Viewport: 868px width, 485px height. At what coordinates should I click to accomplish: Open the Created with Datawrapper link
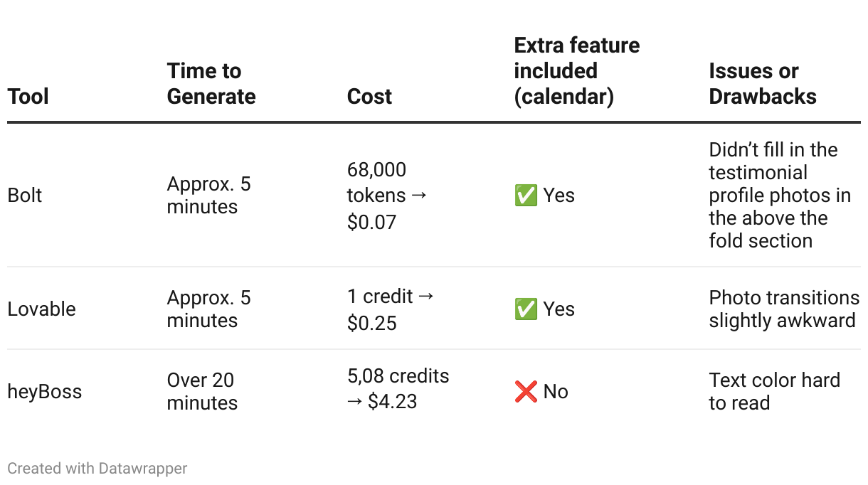97,469
